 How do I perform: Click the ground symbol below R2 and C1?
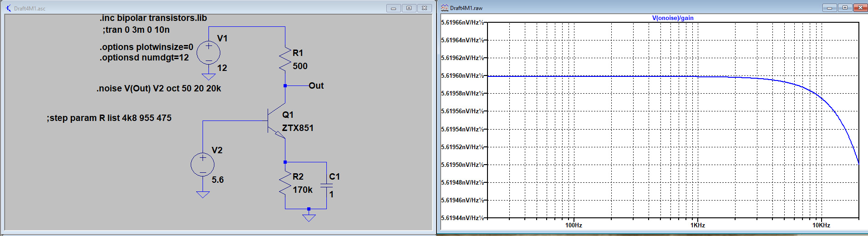(x=309, y=218)
